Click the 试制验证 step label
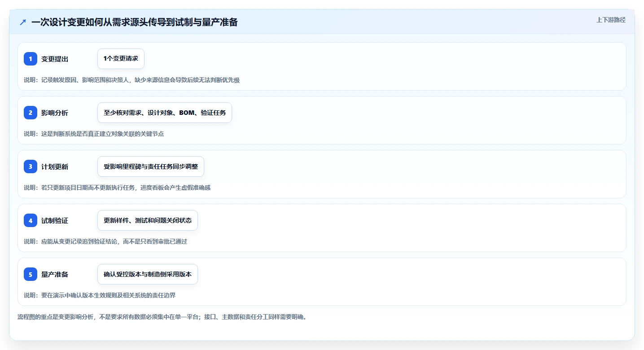Screen dimensions: 644x350 tap(55, 220)
